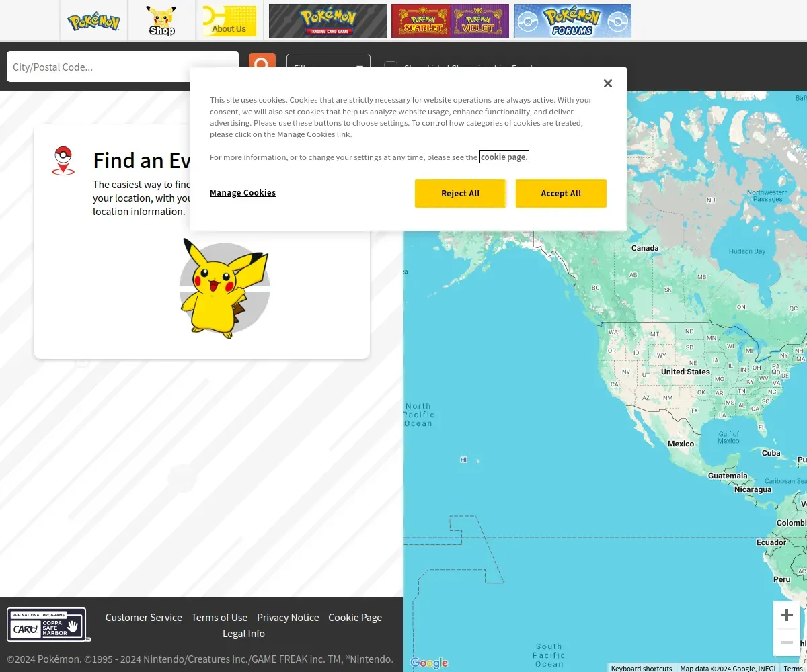
Task: Open Pokémon Forums banner
Action: pos(572,21)
